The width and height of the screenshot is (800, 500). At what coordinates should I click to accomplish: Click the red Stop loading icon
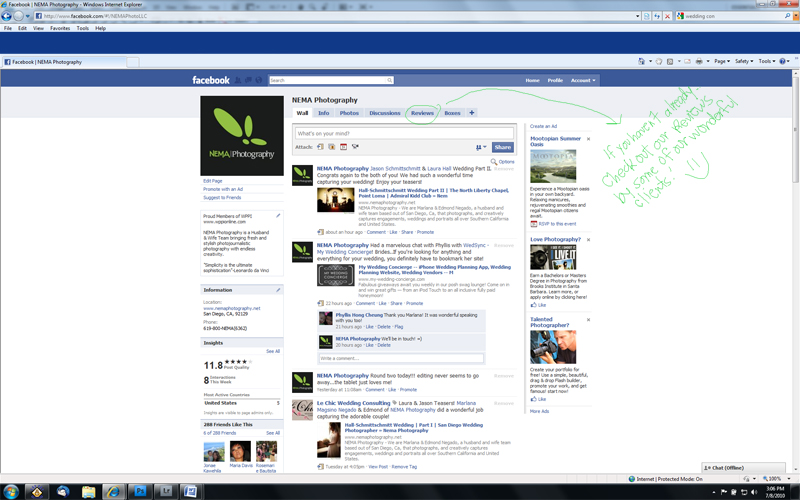pyautogui.click(x=667, y=16)
